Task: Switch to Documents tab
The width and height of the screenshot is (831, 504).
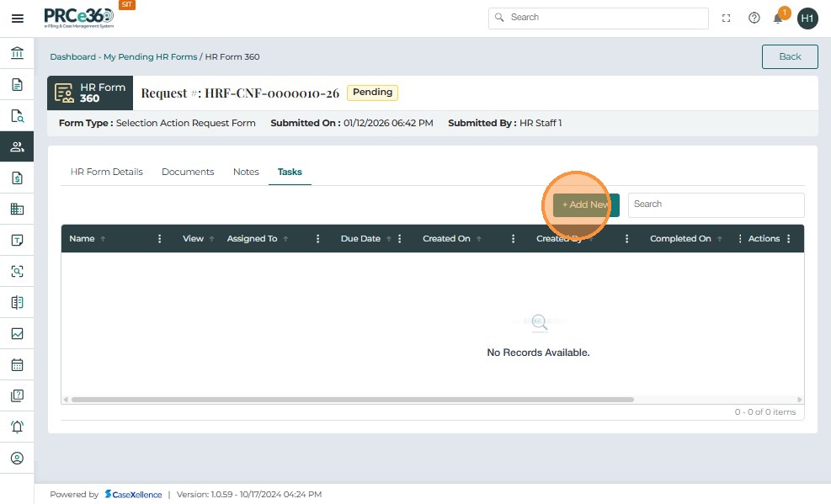Action: (x=188, y=172)
